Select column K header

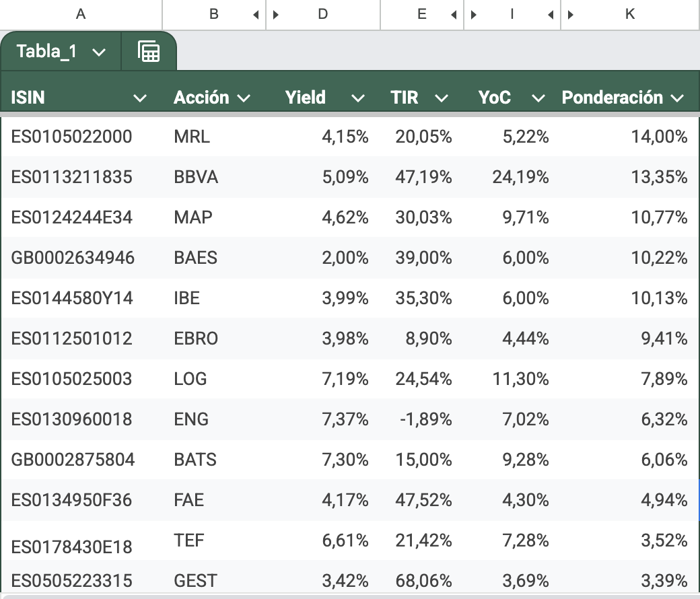click(x=630, y=15)
